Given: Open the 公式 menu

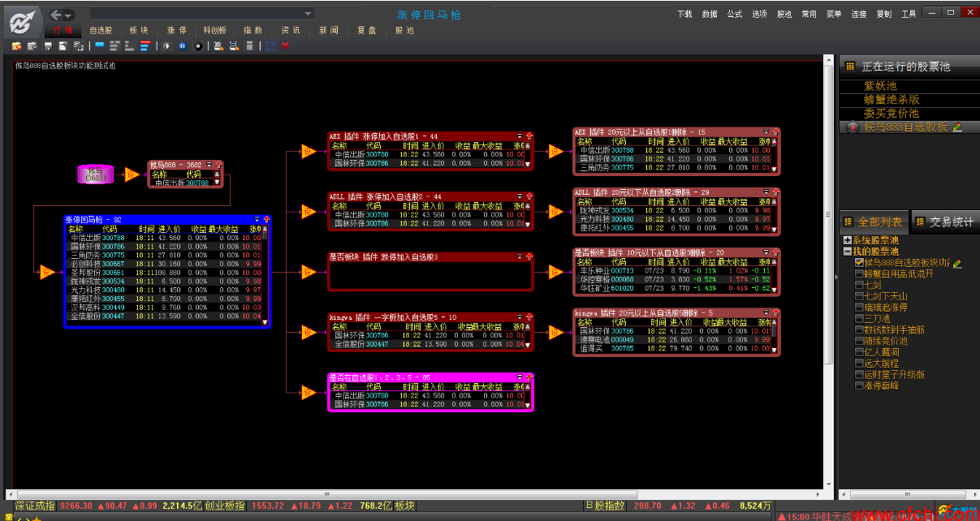Looking at the screenshot, I should 734,15.
